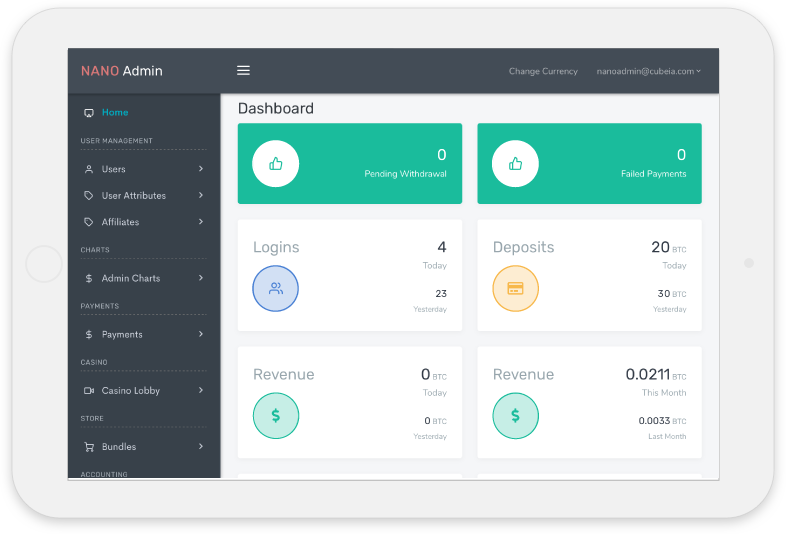
Task: Expand the Bundles chevron
Action: tap(201, 446)
